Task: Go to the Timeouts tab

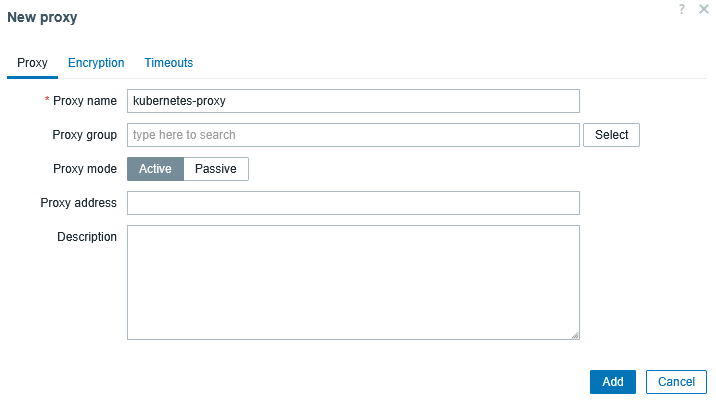Action: point(169,63)
